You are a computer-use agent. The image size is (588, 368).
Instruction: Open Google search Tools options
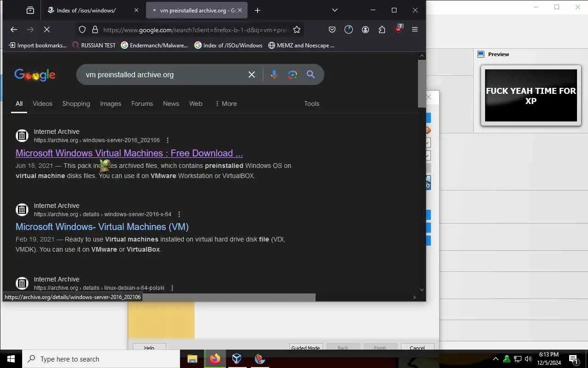tap(311, 103)
